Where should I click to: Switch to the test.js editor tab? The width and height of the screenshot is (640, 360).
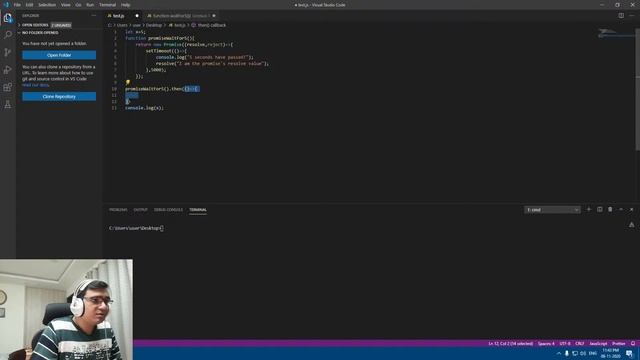pyautogui.click(x=122, y=16)
